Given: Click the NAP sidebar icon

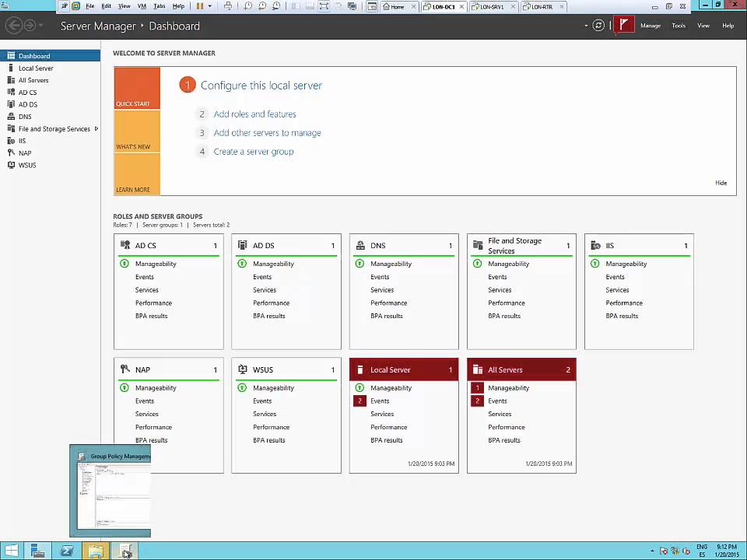Looking at the screenshot, I should pos(11,153).
